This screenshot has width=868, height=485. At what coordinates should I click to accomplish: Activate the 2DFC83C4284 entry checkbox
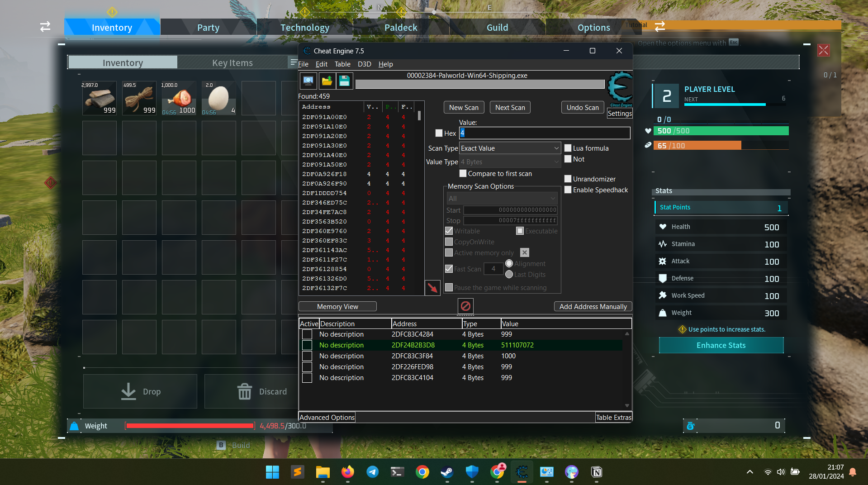coord(307,334)
